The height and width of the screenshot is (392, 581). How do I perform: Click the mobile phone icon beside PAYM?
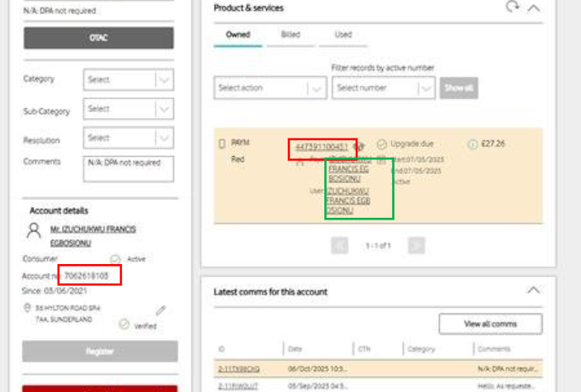click(x=221, y=144)
